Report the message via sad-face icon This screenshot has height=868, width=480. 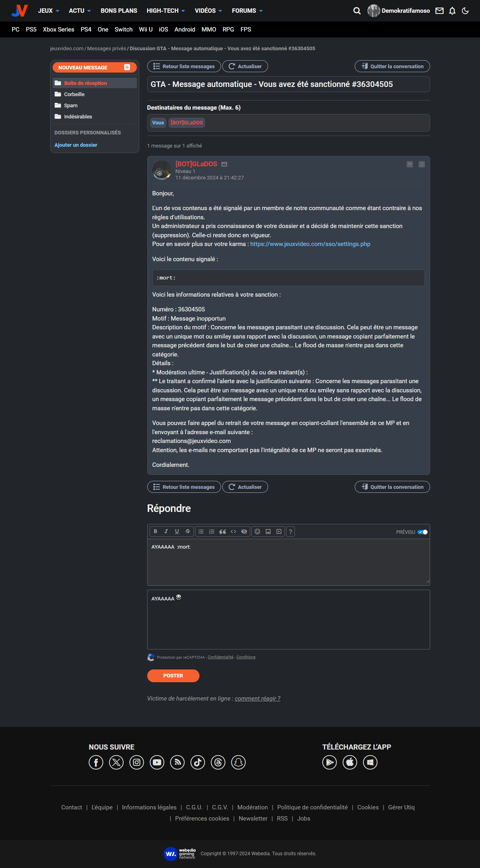(422, 164)
